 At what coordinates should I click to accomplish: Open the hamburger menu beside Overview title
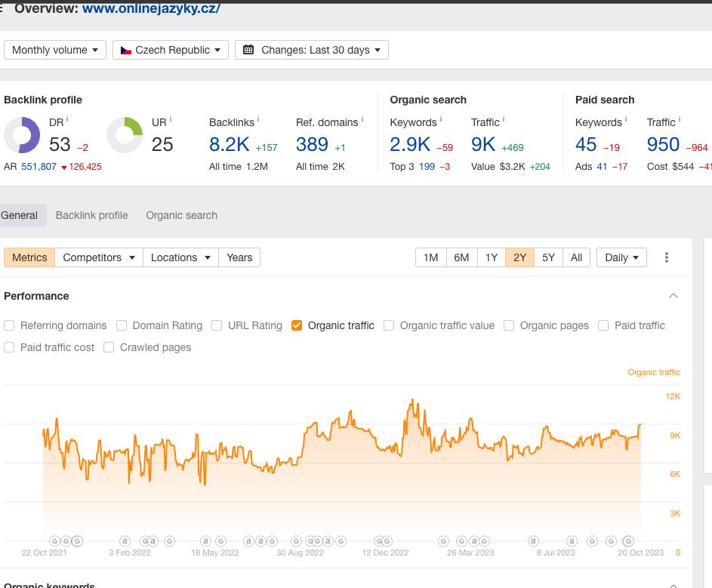[x=2, y=8]
